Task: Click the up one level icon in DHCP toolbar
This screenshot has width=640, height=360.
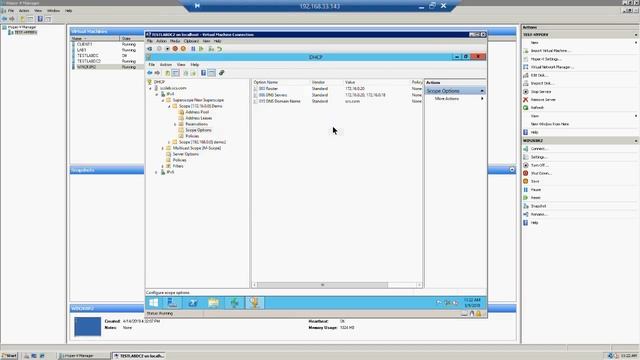Action: point(167,73)
